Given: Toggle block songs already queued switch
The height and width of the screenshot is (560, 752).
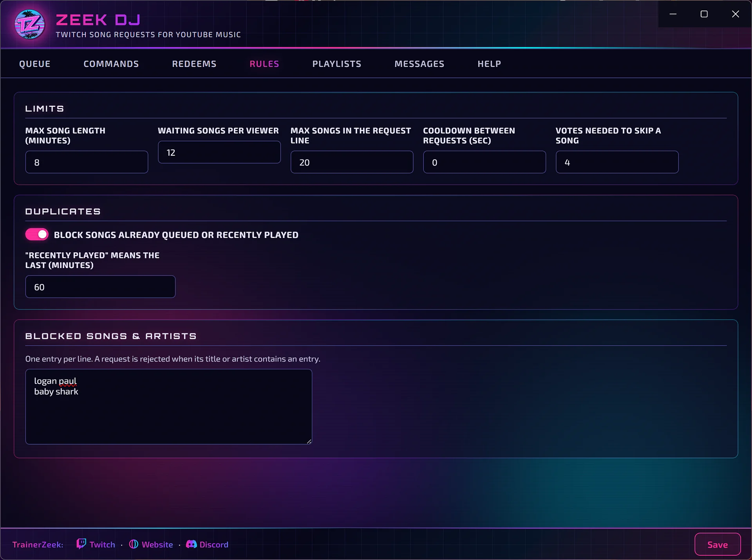Looking at the screenshot, I should tap(37, 234).
